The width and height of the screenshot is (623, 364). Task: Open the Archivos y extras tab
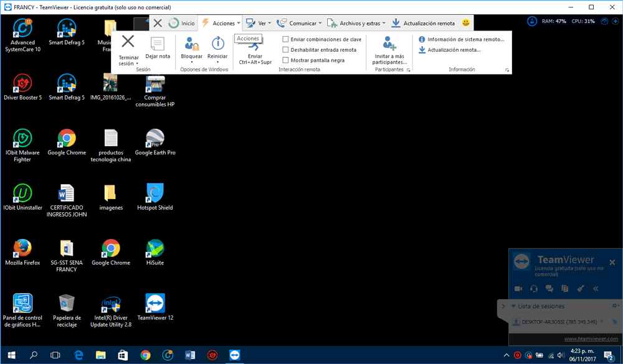click(x=356, y=23)
